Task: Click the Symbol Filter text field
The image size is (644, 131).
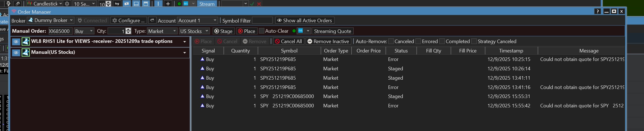Action: point(262,20)
